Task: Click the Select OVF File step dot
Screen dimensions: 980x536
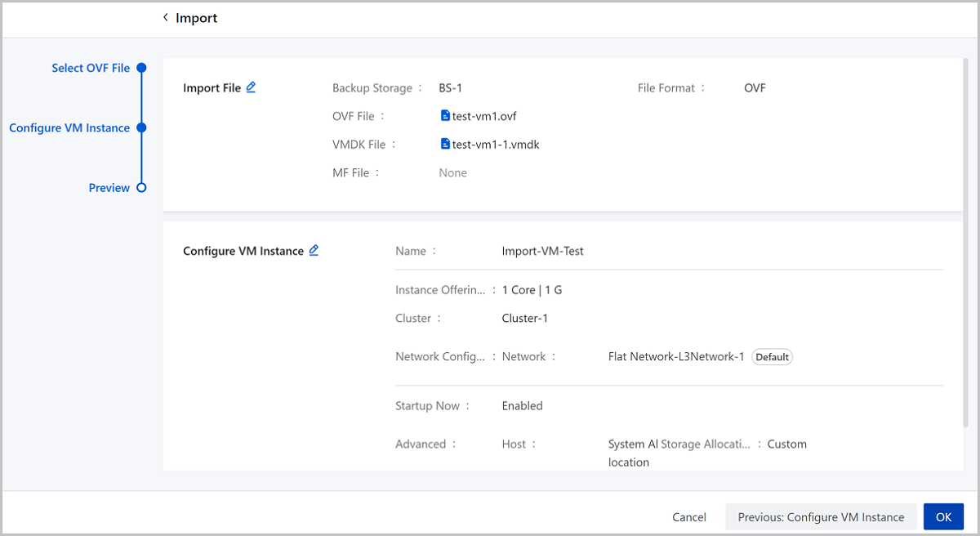Action: (141, 68)
